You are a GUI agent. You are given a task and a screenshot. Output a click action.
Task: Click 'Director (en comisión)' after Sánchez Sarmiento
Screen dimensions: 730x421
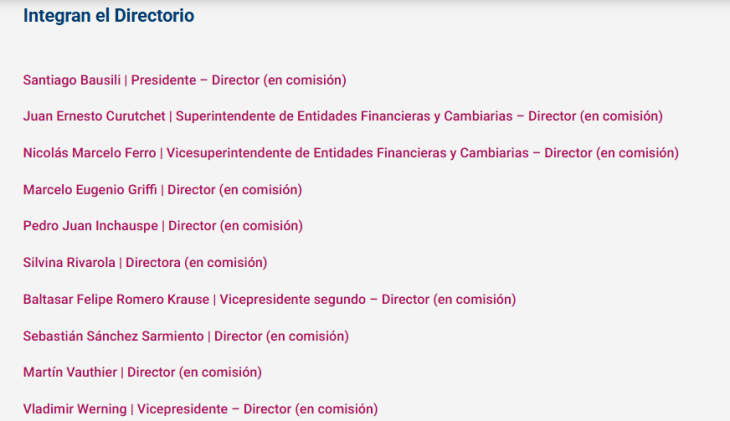click(x=282, y=336)
